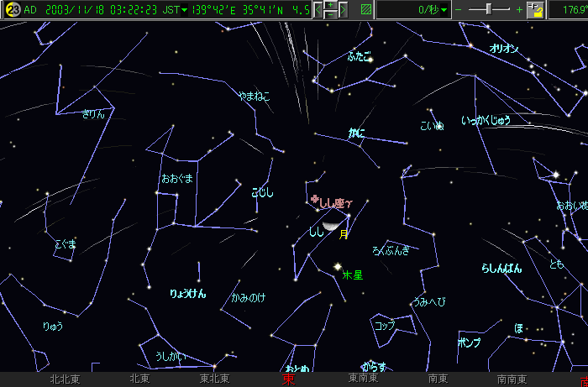Viewport: 588px width, 387px height.
Task: Toggle the yellow padlock icon
Action: click(x=535, y=10)
